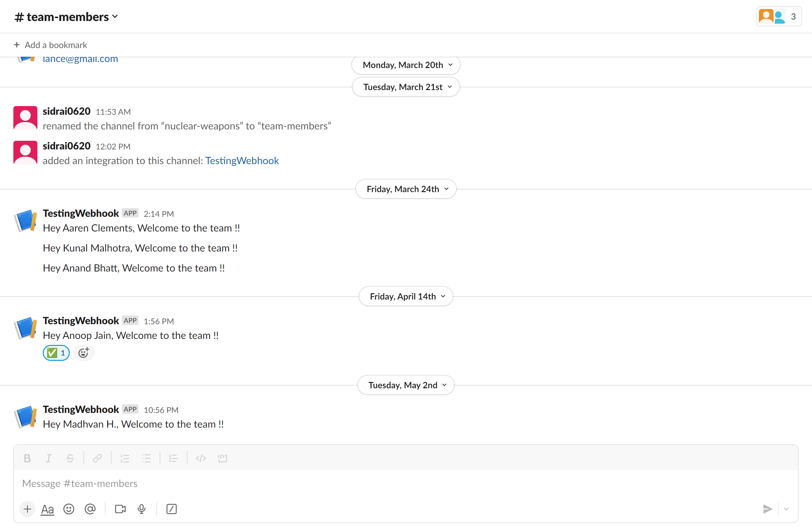Apply strikethrough formatting
The width and height of the screenshot is (812, 527).
click(70, 458)
